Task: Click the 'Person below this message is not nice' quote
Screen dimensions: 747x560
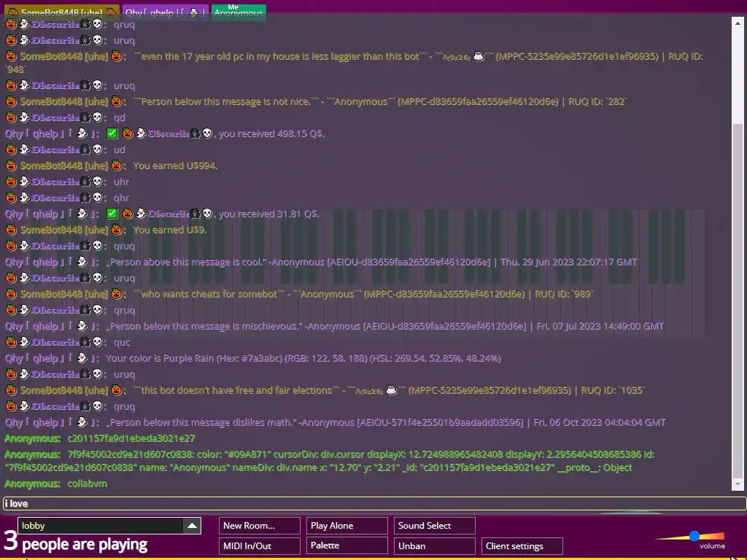Action: coord(380,101)
